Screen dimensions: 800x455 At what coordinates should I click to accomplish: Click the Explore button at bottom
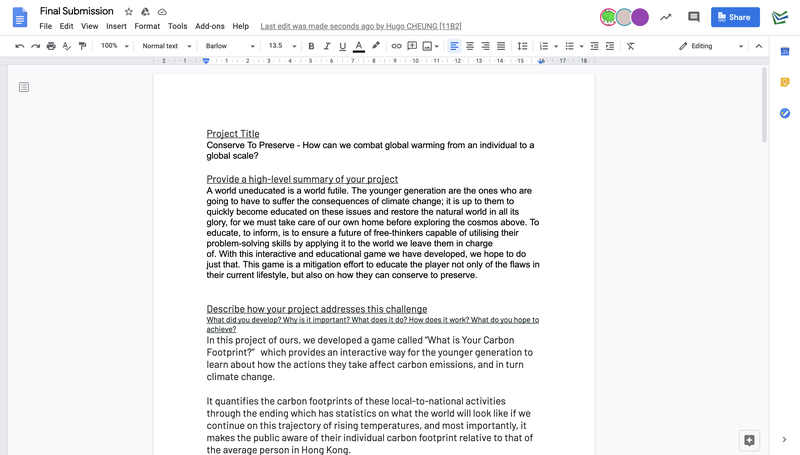(x=749, y=440)
